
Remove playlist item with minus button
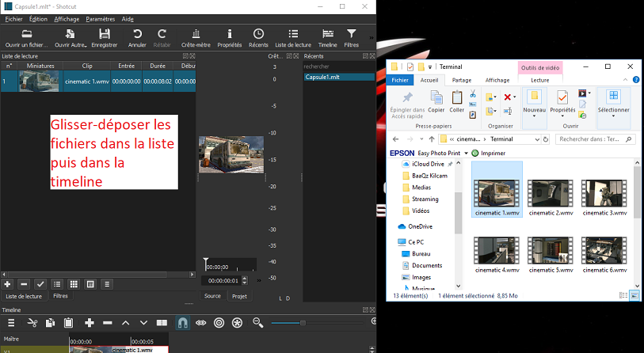tap(24, 284)
